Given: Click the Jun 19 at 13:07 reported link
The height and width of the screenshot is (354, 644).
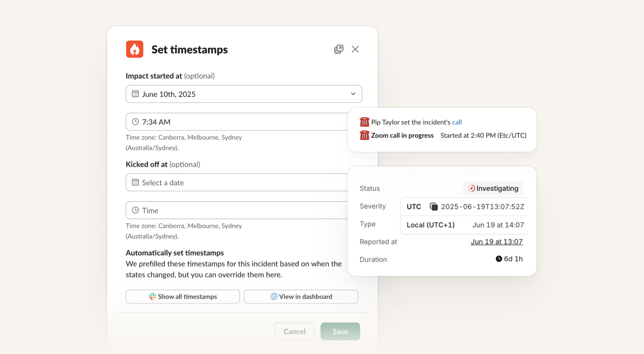Looking at the screenshot, I should click(x=497, y=242).
